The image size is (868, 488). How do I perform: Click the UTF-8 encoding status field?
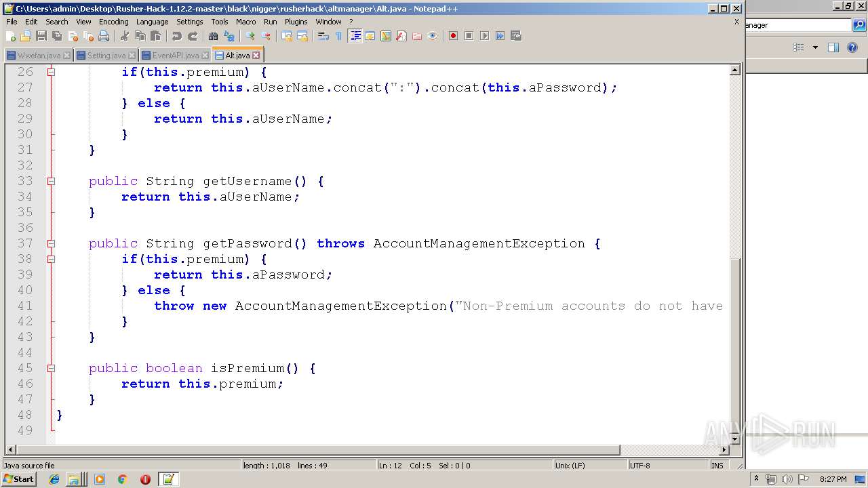667,466
